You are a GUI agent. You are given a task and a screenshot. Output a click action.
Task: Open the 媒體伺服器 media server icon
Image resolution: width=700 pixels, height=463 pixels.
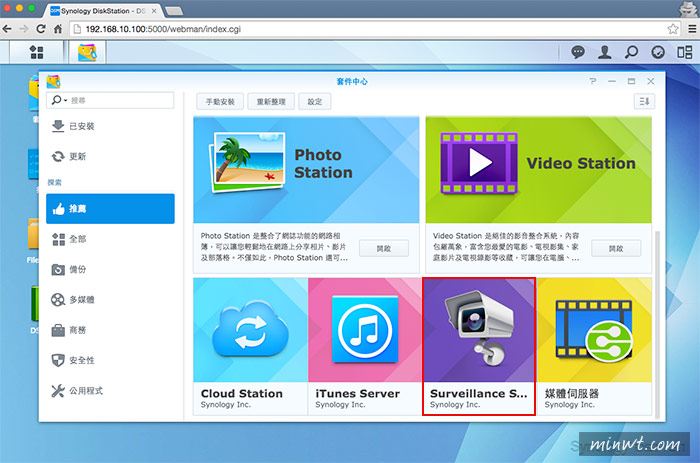(x=594, y=330)
